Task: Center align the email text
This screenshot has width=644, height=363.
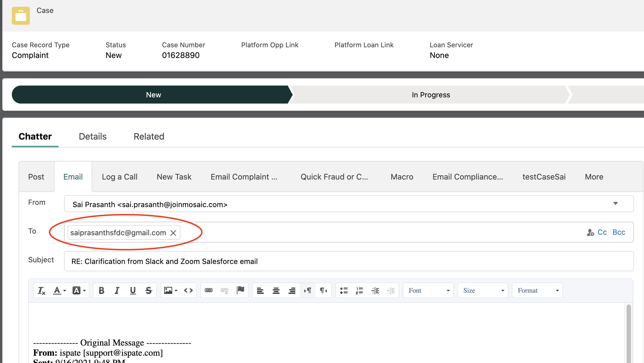Action: (x=276, y=290)
